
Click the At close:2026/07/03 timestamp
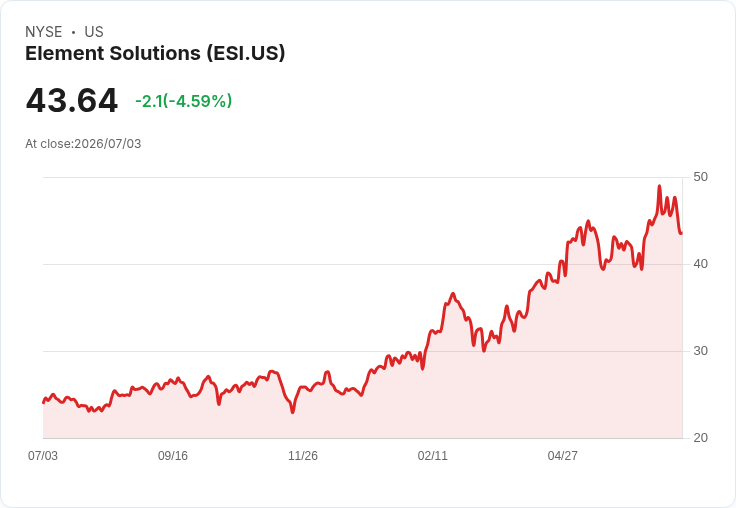(83, 144)
